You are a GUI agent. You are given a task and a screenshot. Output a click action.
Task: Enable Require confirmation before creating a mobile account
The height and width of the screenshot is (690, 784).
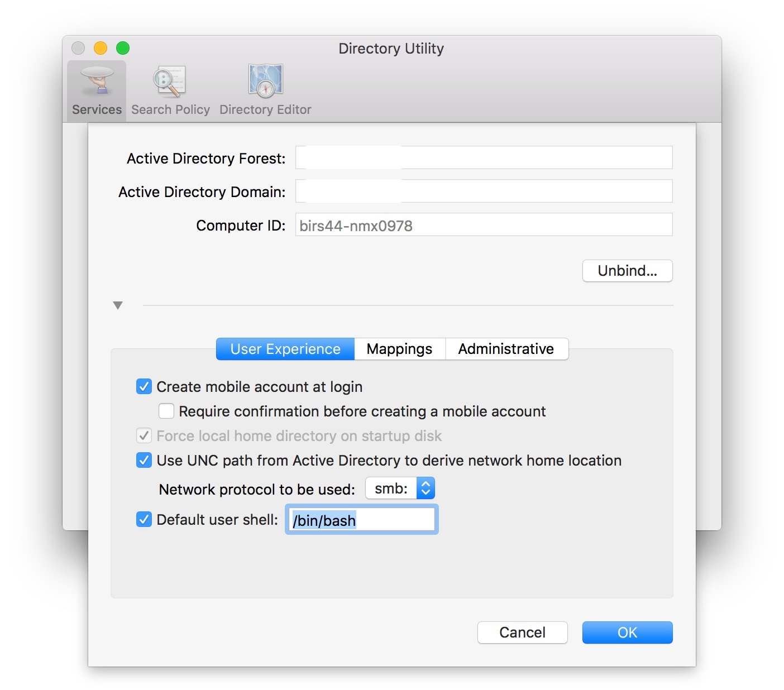166,411
